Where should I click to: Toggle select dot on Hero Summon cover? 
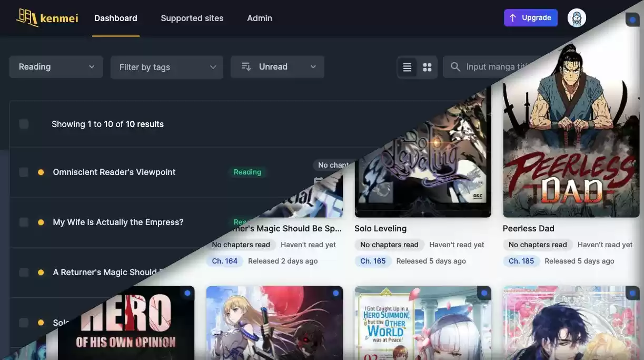click(484, 293)
